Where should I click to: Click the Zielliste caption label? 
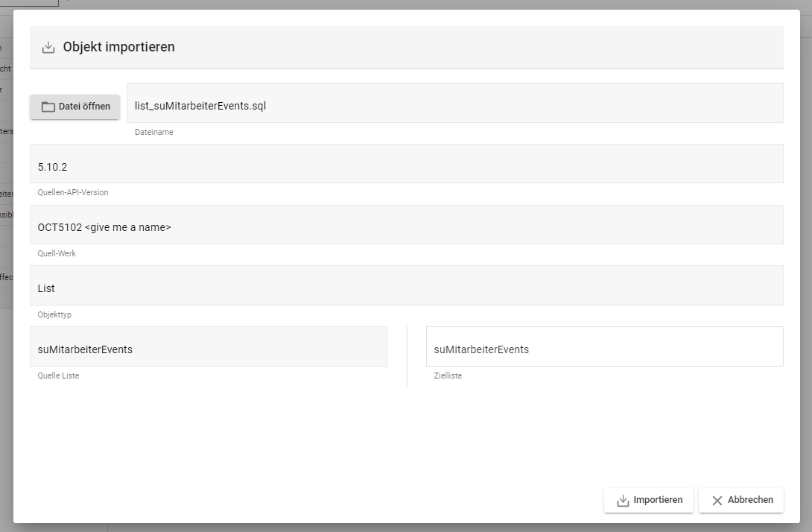click(x=448, y=376)
